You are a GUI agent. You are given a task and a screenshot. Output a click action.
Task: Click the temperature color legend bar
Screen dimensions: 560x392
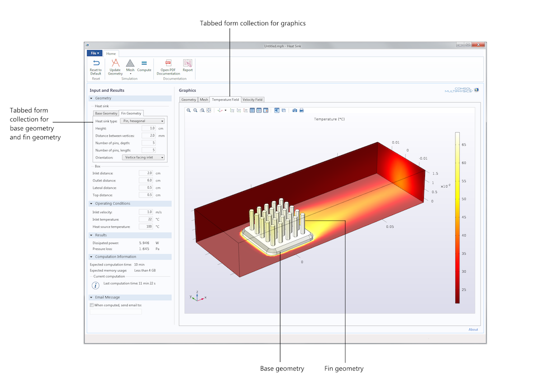[x=457, y=218]
